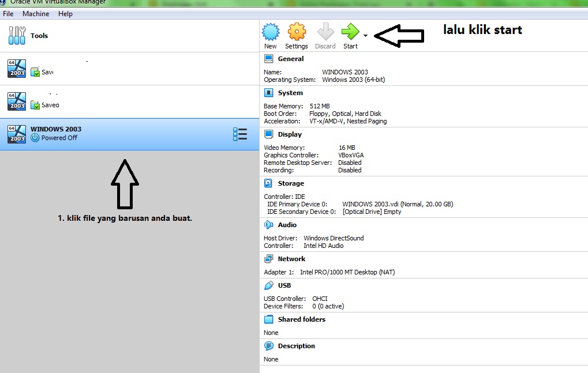Viewport: 588px width, 373px height.
Task: Click the 16 MB video memory value
Action: 347,148
